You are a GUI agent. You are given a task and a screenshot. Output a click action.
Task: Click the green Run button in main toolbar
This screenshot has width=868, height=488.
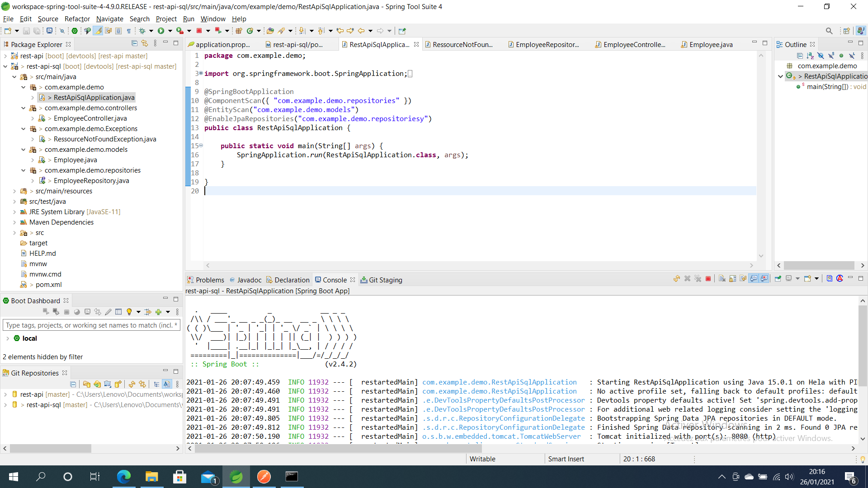click(161, 31)
